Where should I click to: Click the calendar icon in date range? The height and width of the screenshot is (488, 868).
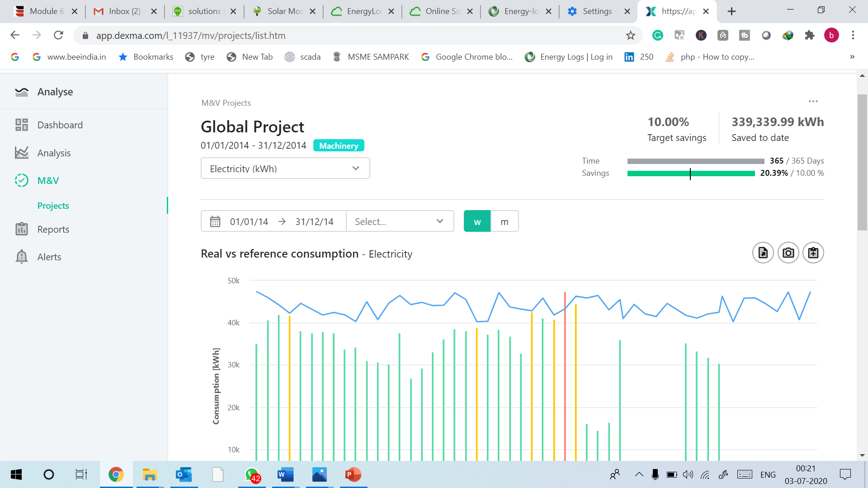(x=215, y=221)
